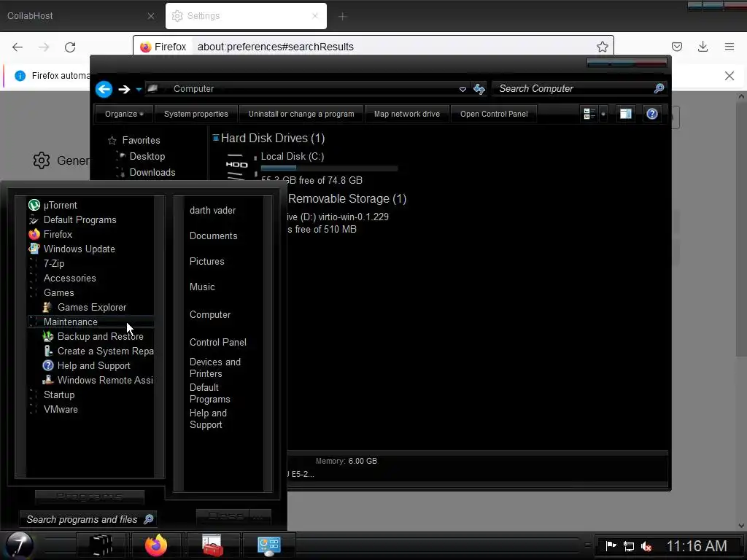747x560 pixels.
Task: Open Computer from start menu
Action: click(x=209, y=315)
